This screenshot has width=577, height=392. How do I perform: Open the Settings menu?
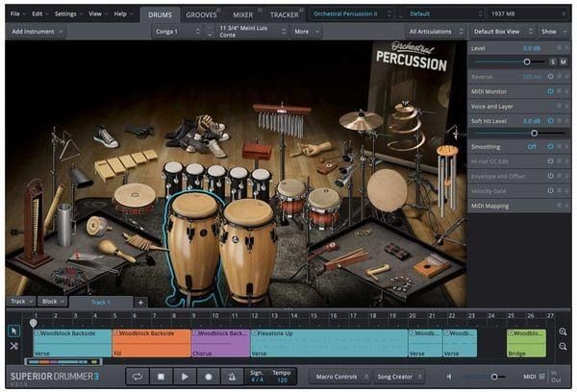67,14
